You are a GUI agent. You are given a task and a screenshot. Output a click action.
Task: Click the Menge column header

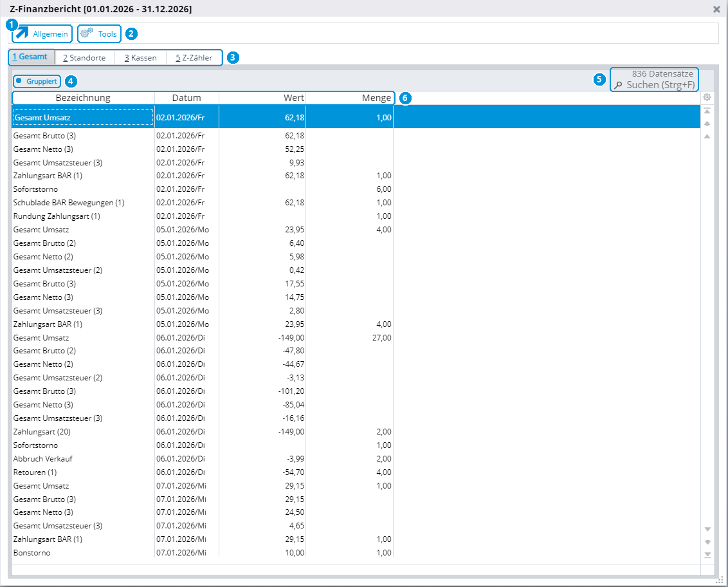[350, 98]
